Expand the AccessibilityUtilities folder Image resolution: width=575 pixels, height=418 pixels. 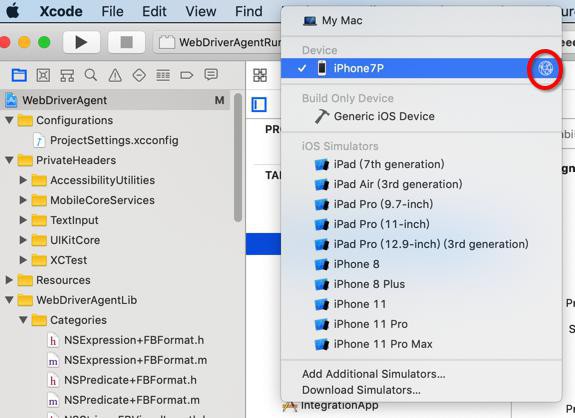point(23,180)
